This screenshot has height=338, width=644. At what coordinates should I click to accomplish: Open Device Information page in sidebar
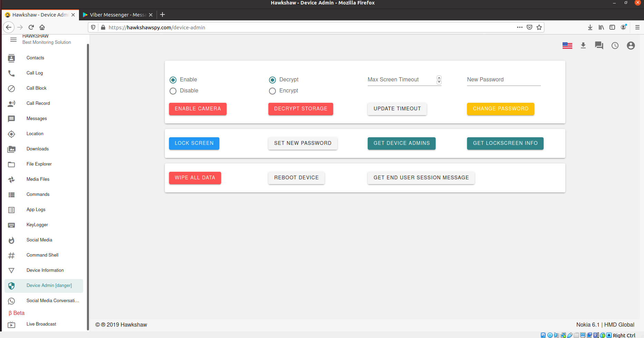point(44,270)
